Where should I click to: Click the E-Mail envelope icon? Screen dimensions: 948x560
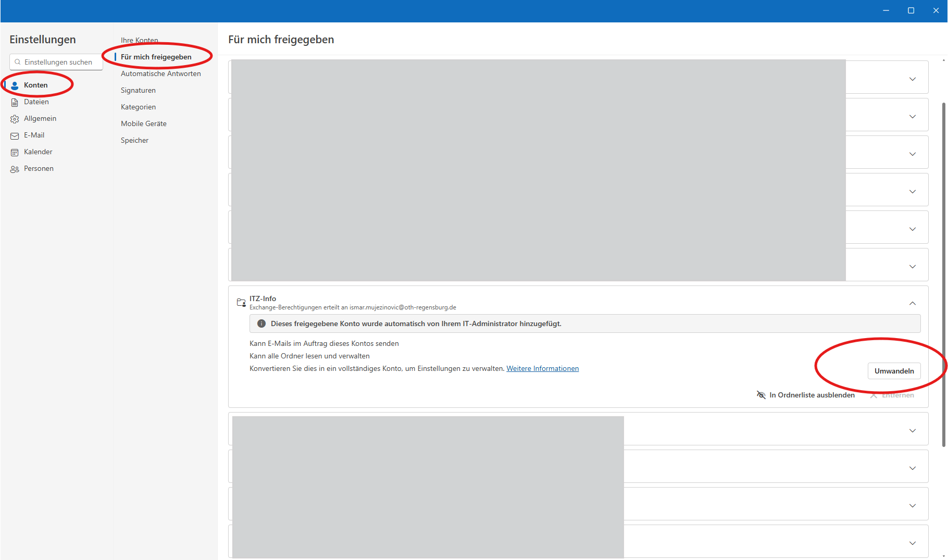(15, 135)
